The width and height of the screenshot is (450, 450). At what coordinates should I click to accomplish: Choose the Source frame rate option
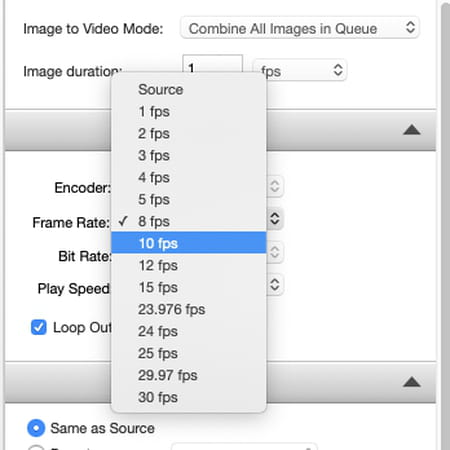[189, 89]
